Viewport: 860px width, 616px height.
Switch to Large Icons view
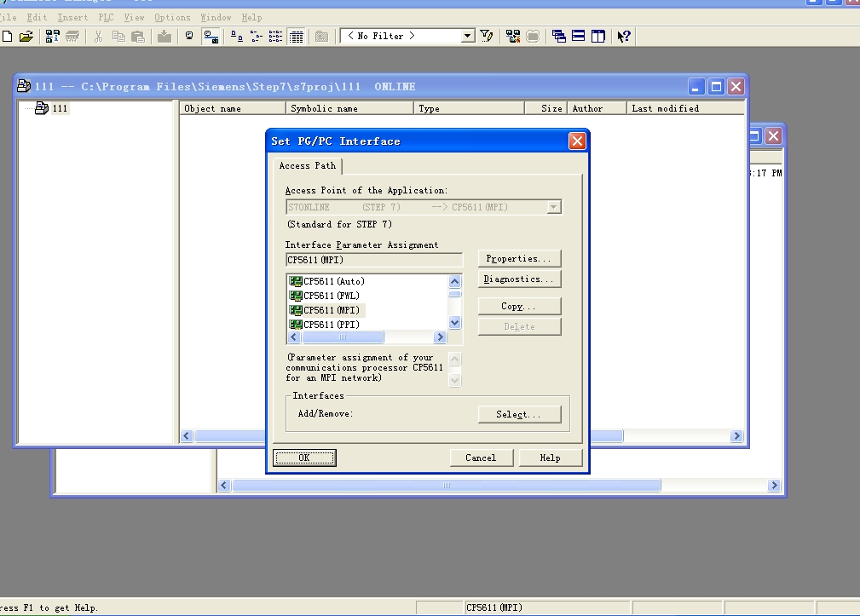pos(236,36)
